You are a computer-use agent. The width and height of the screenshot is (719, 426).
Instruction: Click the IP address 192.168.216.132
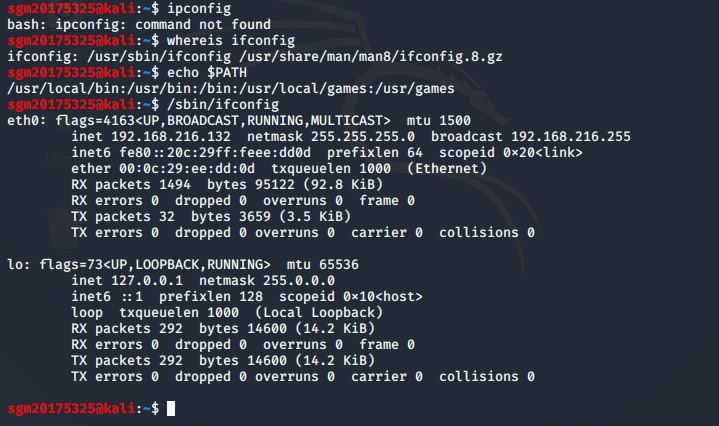pyautogui.click(x=171, y=137)
